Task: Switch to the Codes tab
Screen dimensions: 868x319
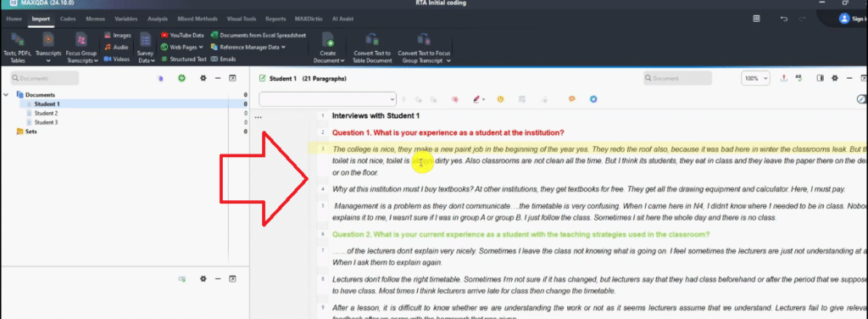Action: click(68, 19)
